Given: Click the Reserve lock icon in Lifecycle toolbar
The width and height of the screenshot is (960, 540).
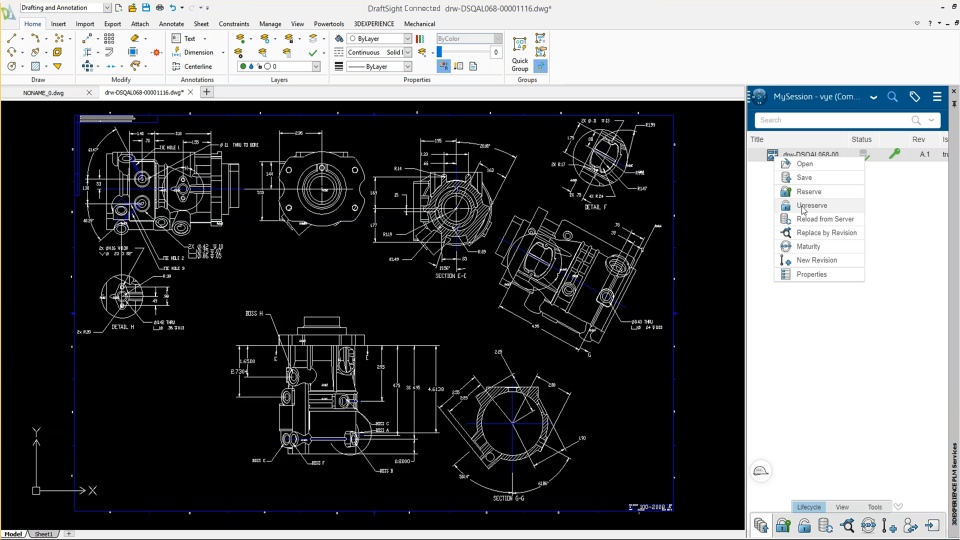Looking at the screenshot, I should (x=783, y=525).
